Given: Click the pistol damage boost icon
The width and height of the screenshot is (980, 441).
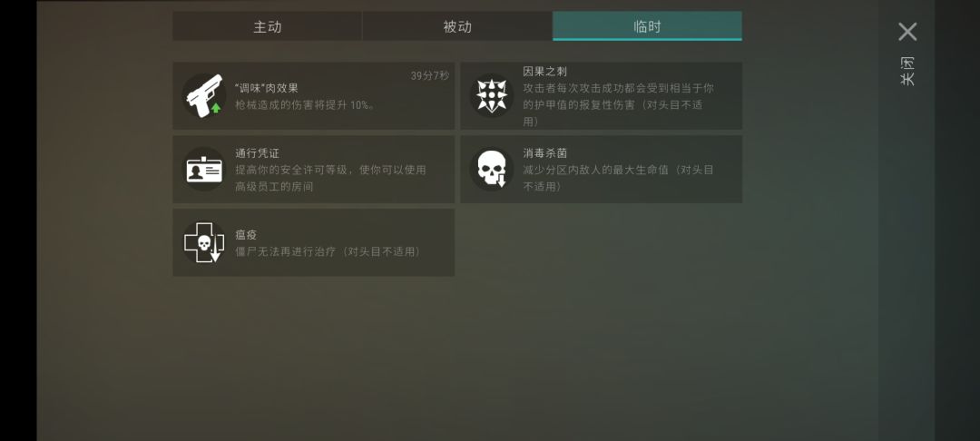Looking at the screenshot, I should [x=204, y=95].
